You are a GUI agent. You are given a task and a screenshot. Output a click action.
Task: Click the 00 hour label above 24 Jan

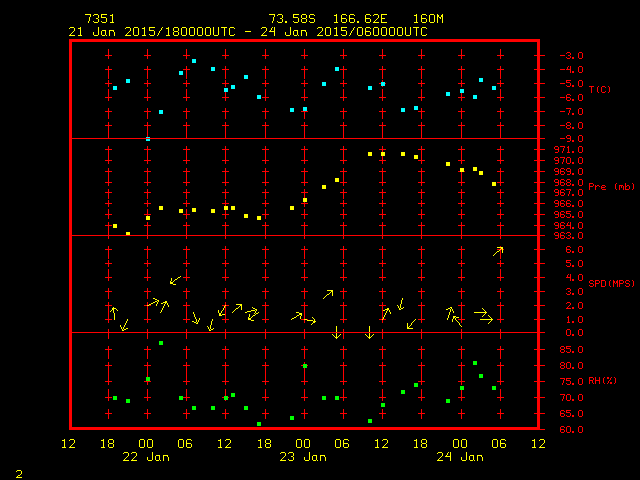point(460,444)
